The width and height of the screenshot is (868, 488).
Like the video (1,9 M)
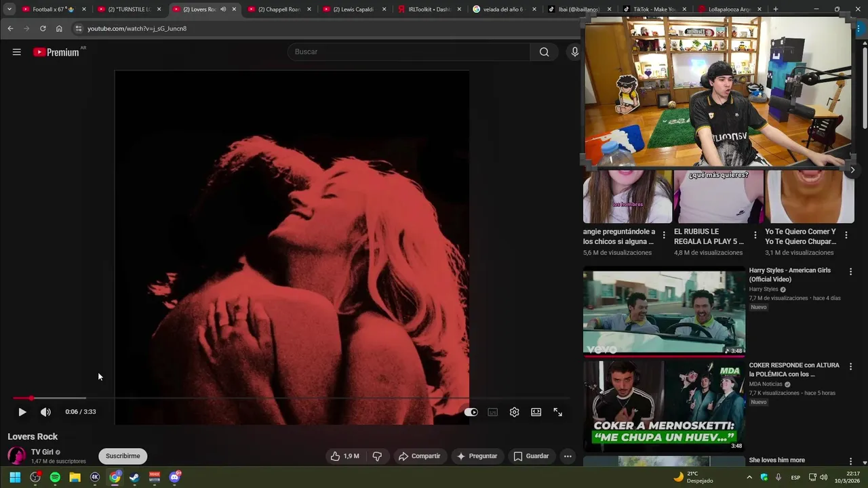[344, 456]
